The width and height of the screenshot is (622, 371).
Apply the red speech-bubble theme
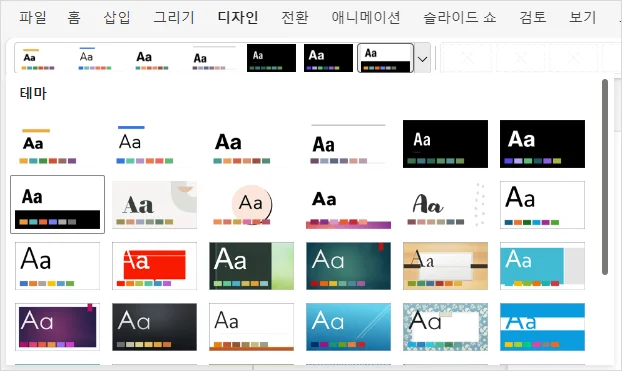click(x=154, y=266)
